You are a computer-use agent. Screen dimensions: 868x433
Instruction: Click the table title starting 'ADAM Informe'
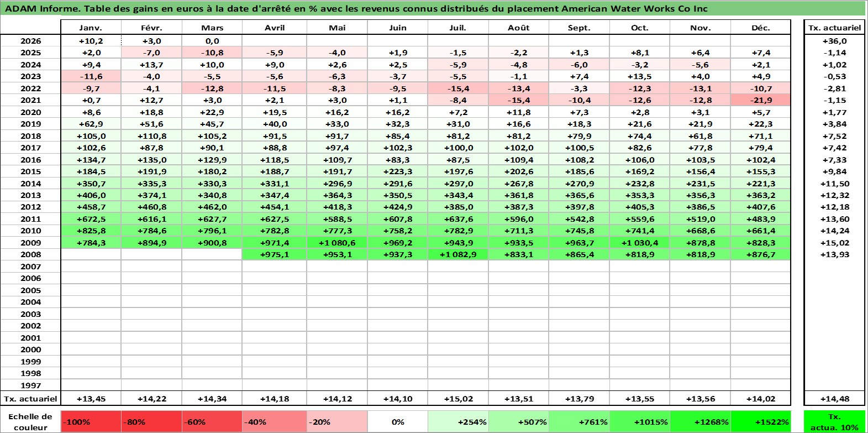[356, 9]
